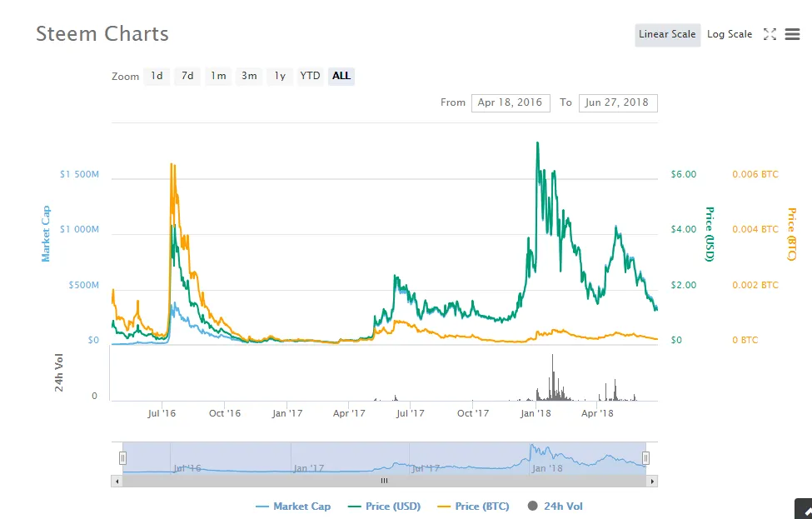Grab the right navigator range handle
This screenshot has height=519, width=812.
pos(645,458)
